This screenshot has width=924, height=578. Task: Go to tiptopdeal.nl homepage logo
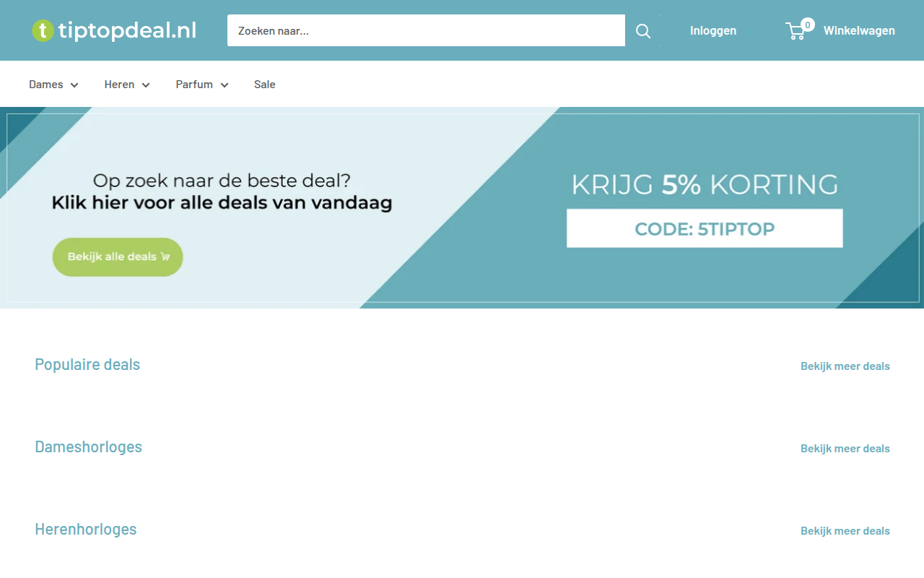coord(114,30)
